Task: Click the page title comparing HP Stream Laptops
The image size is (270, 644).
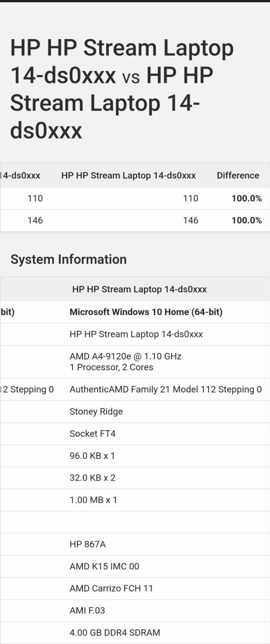Action: [x=122, y=89]
